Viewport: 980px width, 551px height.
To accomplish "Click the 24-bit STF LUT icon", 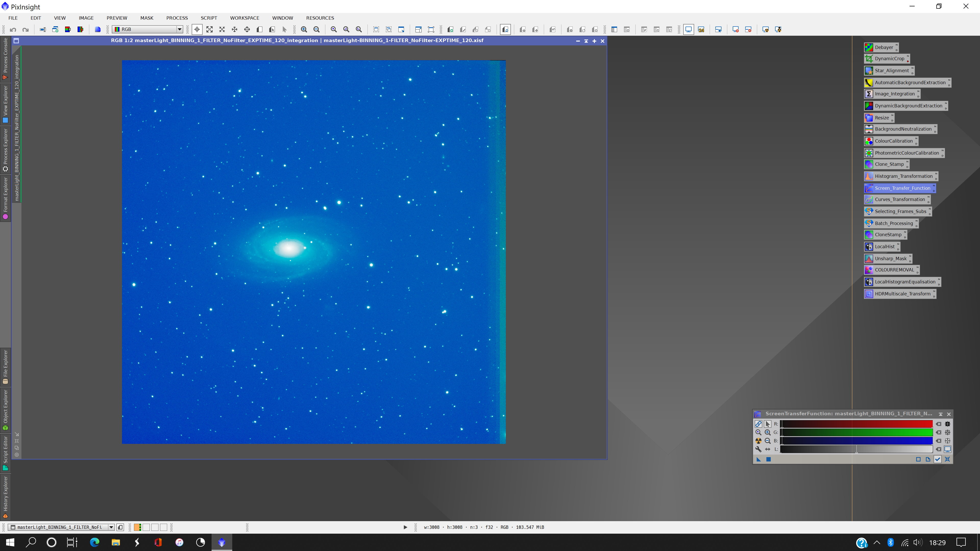I will (x=701, y=29).
